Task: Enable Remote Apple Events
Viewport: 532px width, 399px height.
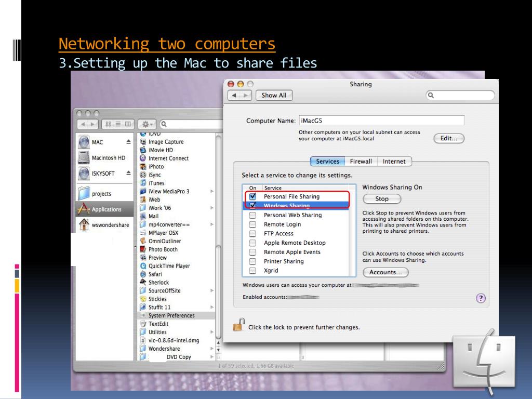Action: pos(253,252)
